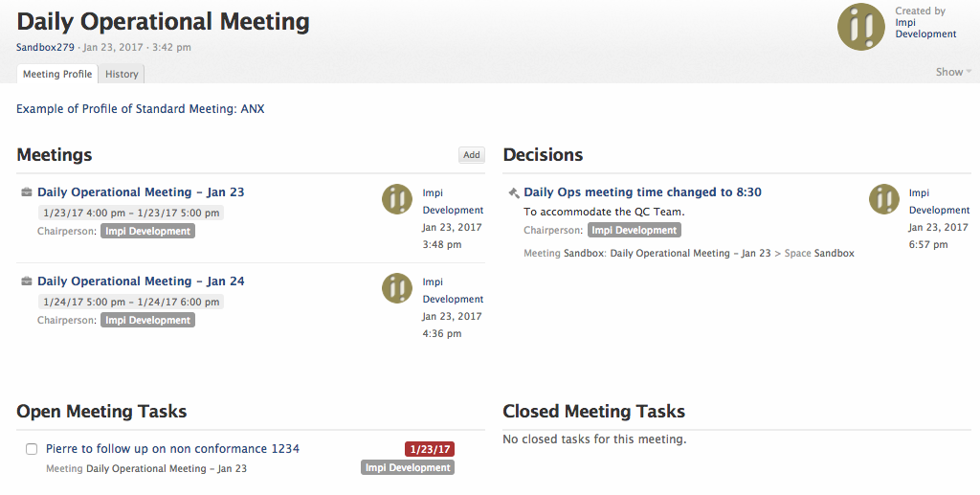This screenshot has width=980, height=495.
Task: Check the Pierre non conformance task checkbox
Action: click(x=32, y=449)
